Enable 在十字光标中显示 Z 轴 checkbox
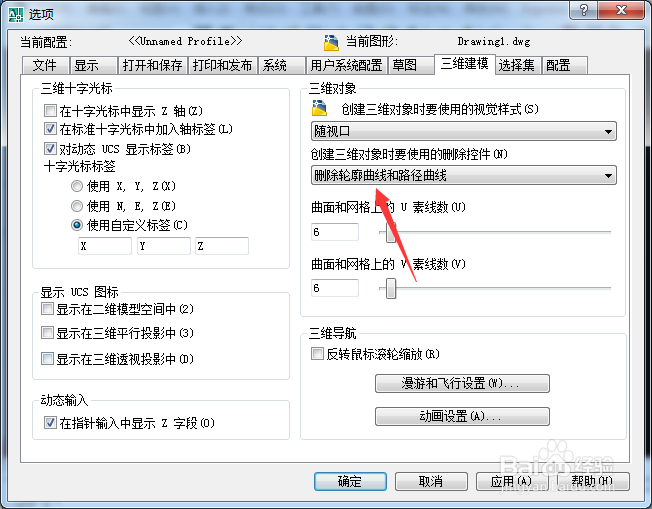Image resolution: width=652 pixels, height=509 pixels. [x=50, y=111]
